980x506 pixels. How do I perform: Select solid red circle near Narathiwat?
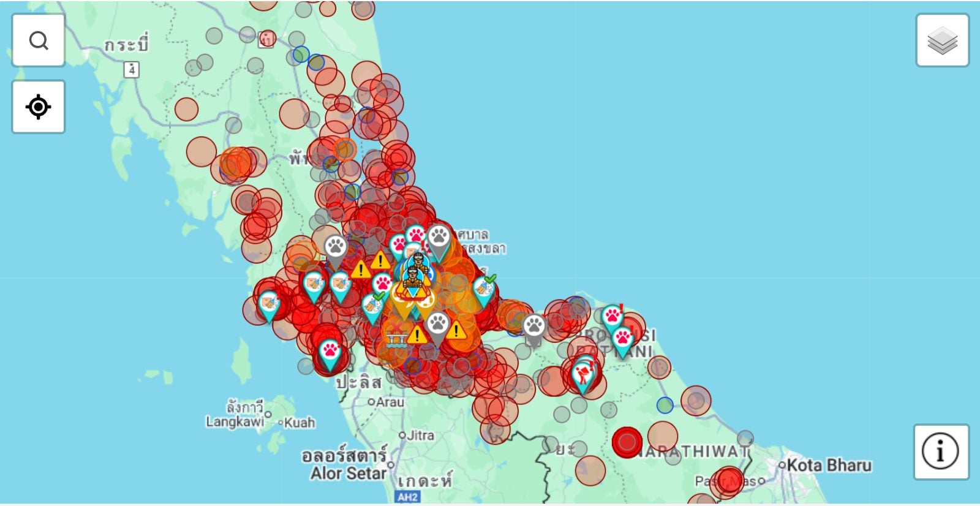tap(627, 442)
